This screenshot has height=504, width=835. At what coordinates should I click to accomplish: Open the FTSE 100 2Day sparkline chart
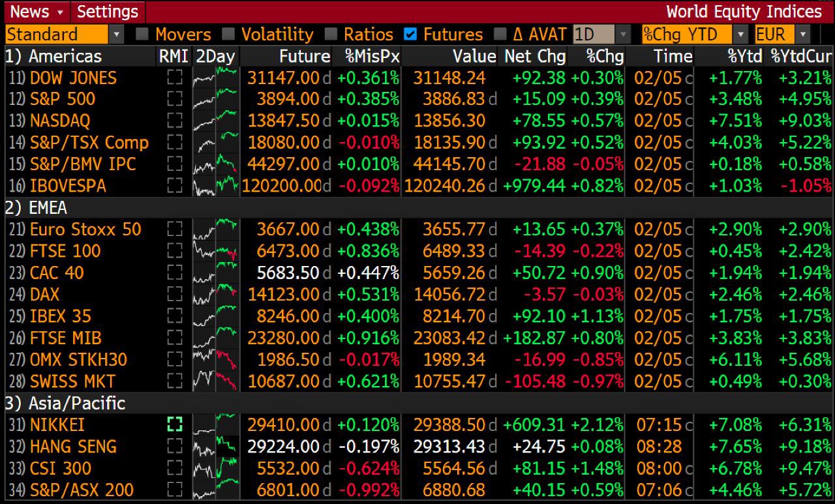click(215, 251)
